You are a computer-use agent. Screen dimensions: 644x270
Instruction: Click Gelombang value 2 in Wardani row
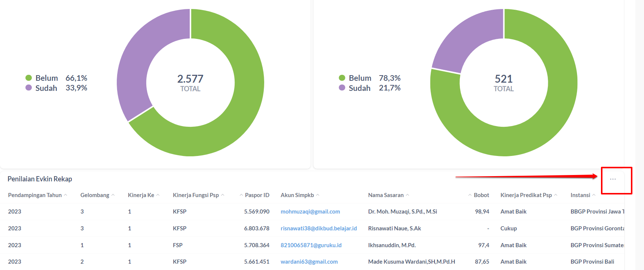pyautogui.click(x=82, y=262)
